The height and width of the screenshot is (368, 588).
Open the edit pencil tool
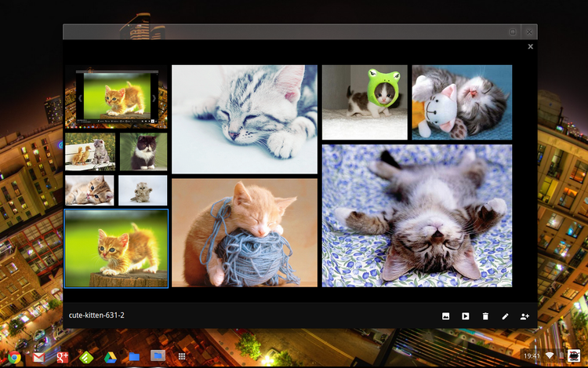click(505, 316)
